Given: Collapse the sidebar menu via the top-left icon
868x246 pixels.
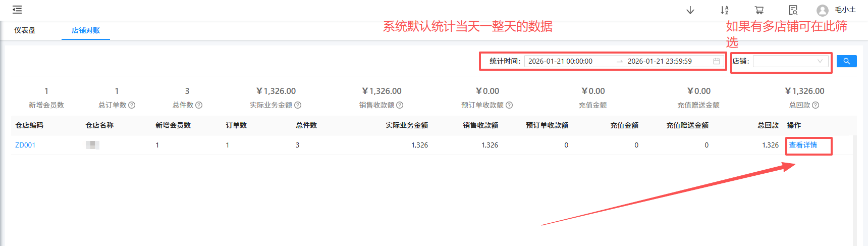Looking at the screenshot, I should (x=17, y=10).
